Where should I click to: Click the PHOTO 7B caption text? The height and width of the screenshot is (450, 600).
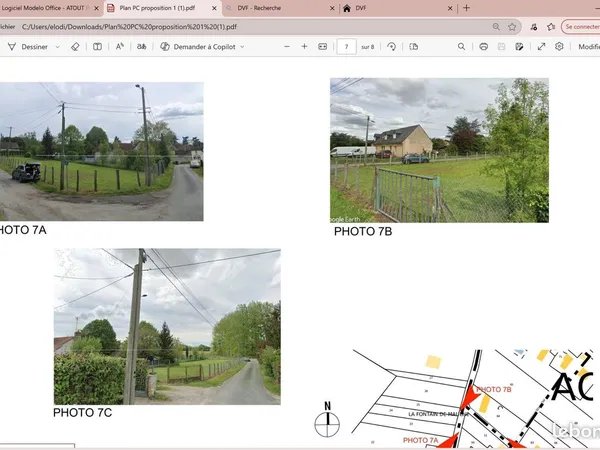(363, 232)
